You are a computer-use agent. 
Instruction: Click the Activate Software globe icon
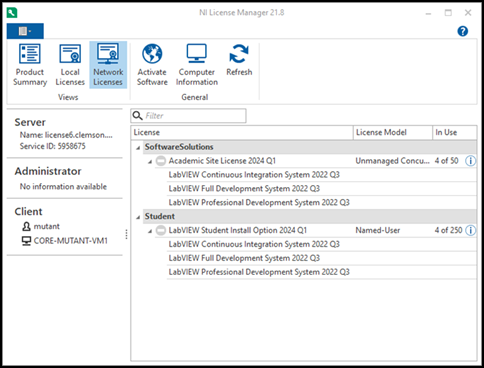(152, 53)
